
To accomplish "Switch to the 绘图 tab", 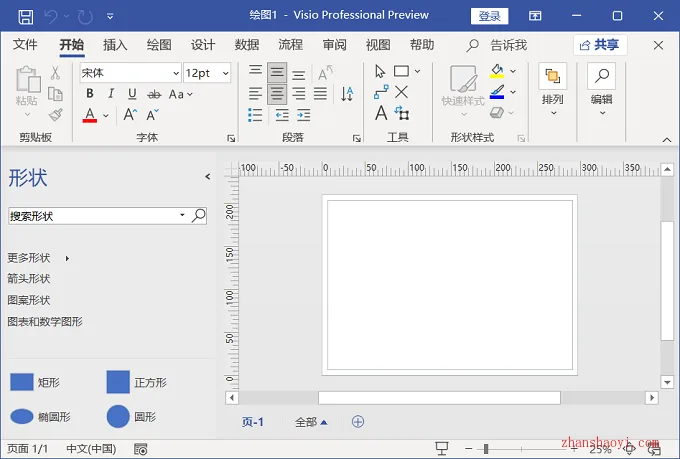I will tap(159, 44).
